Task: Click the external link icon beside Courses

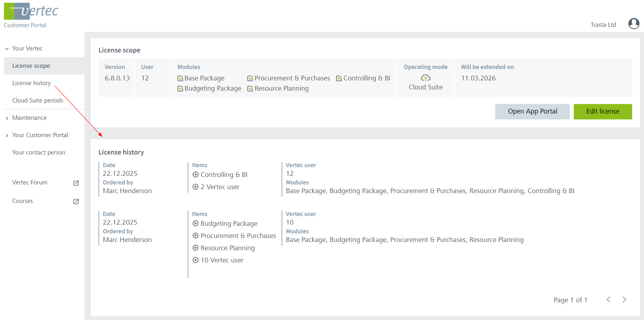Action: [x=76, y=201]
